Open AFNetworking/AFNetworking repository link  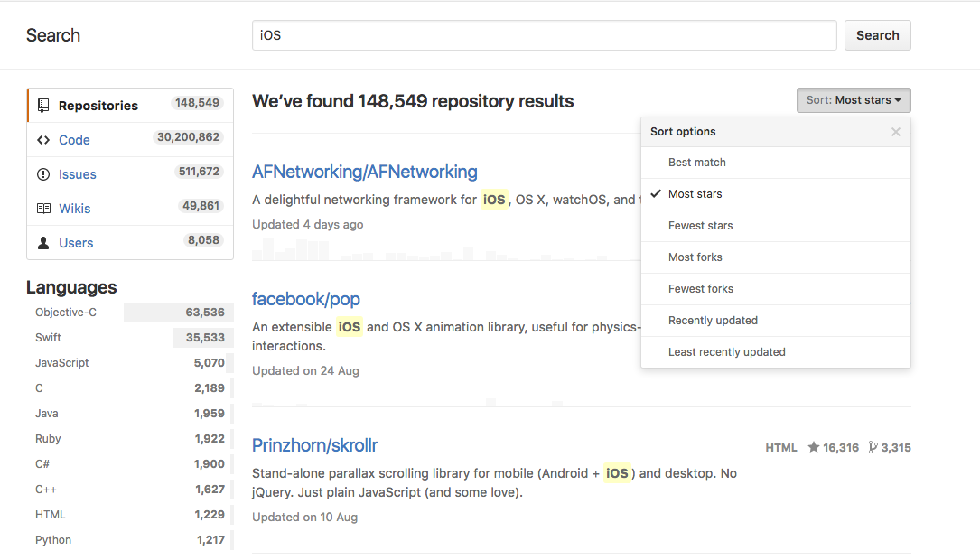click(364, 172)
